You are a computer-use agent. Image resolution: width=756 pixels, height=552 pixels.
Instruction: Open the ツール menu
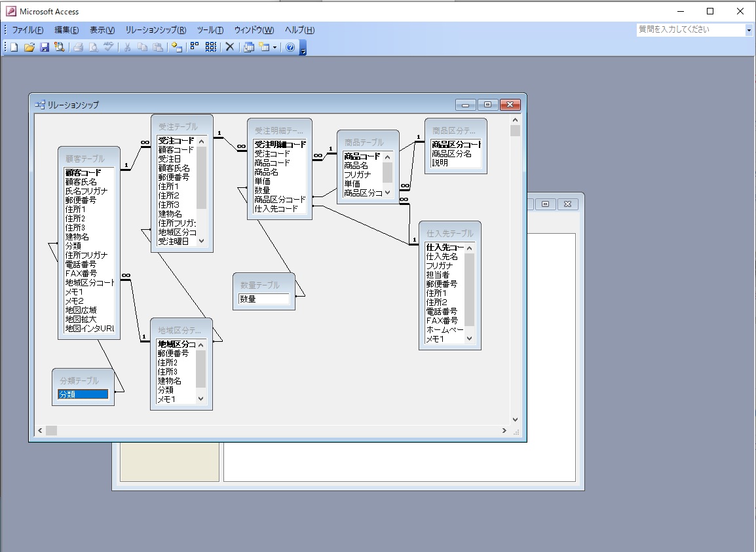(210, 30)
